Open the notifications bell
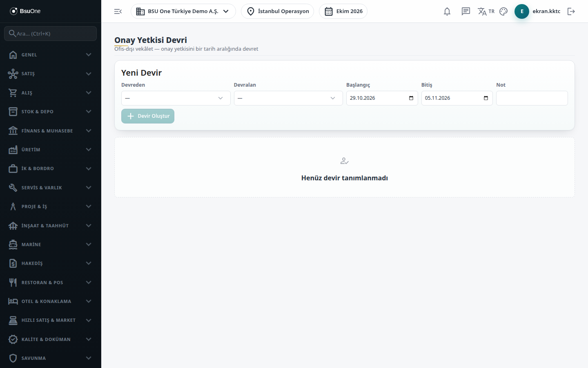588x368 pixels. click(x=447, y=11)
